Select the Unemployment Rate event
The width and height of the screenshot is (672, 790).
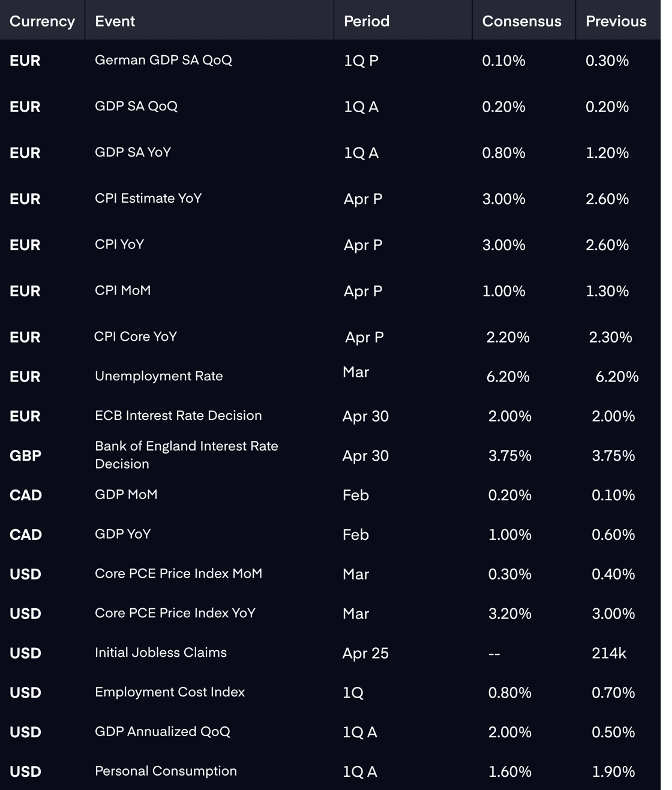click(158, 376)
